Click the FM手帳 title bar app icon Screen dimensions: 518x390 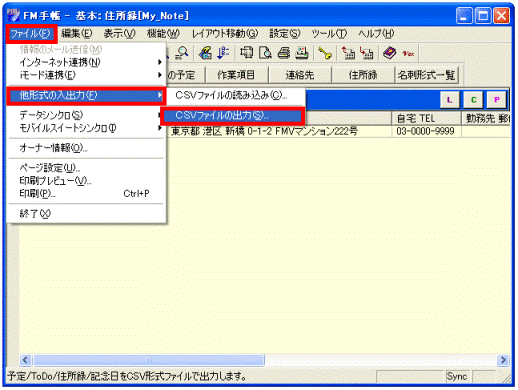click(x=13, y=15)
